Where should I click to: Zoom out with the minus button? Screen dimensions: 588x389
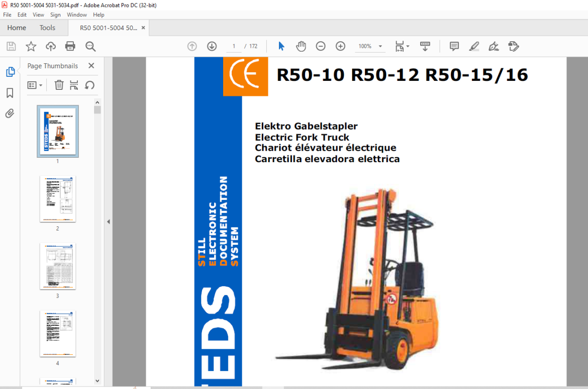(321, 46)
